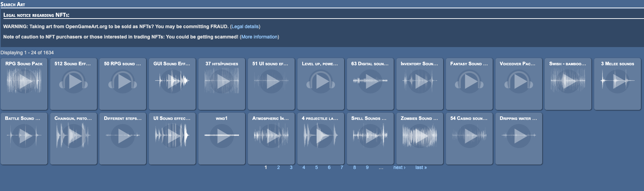The width and height of the screenshot is (644, 191).
Task: Open the More information link
Action: point(259,37)
